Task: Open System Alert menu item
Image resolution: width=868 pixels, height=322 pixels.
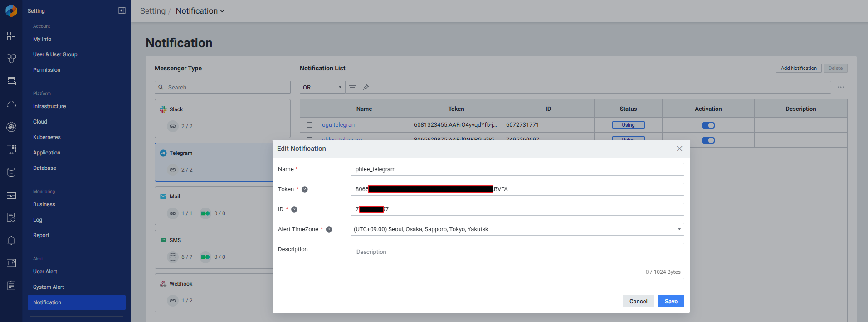Action: pyautogui.click(x=49, y=287)
